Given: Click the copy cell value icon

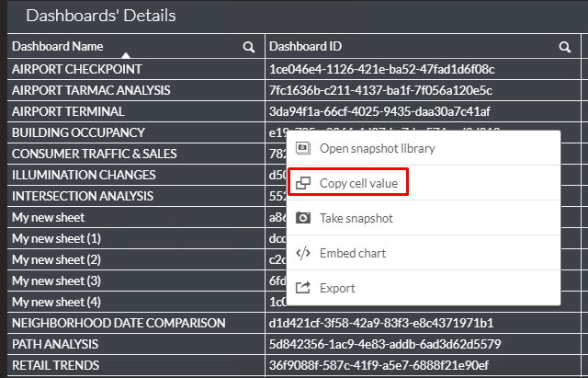Looking at the screenshot, I should [x=303, y=183].
